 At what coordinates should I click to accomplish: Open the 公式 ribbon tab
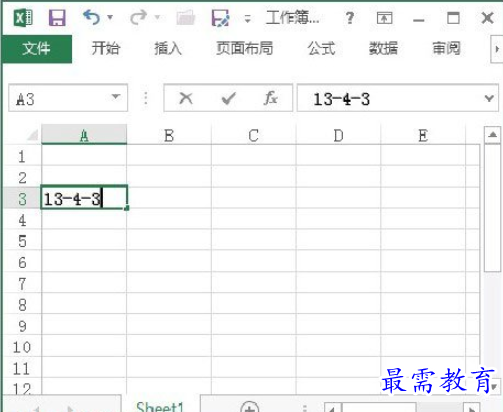321,48
